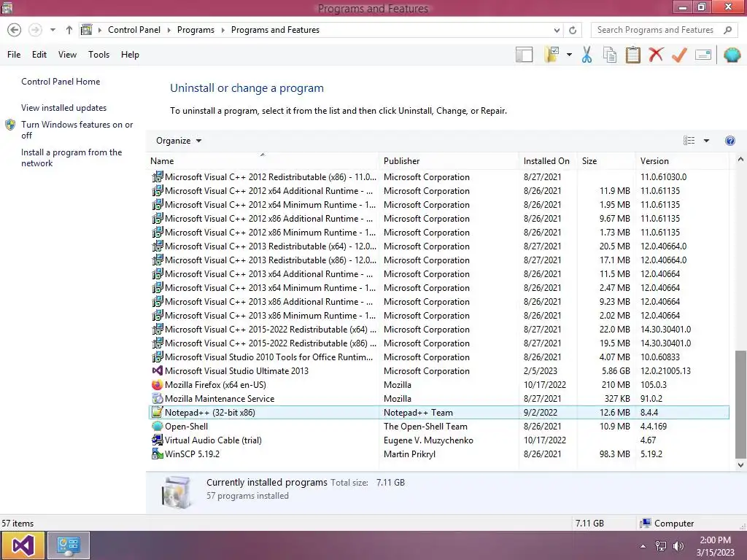The width and height of the screenshot is (747, 560).
Task: Click Control Panel in the breadcrumb path
Action: pyautogui.click(x=134, y=30)
